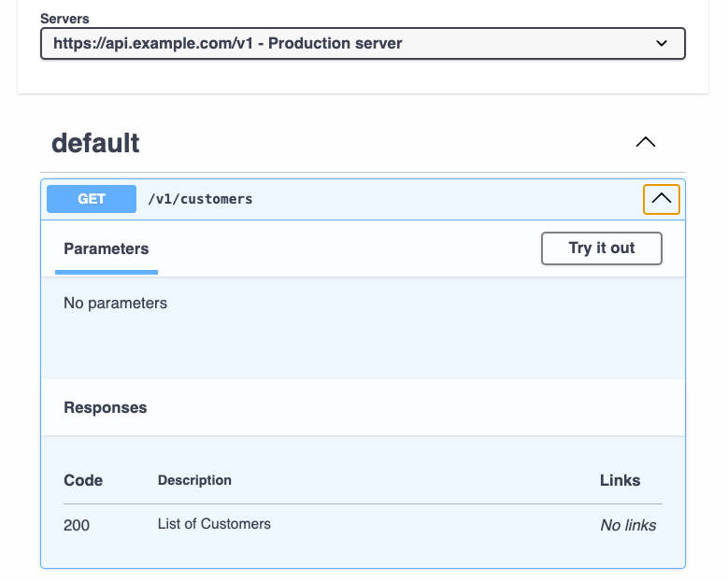Select the 200 response code
This screenshot has width=728, height=581.
point(77,525)
